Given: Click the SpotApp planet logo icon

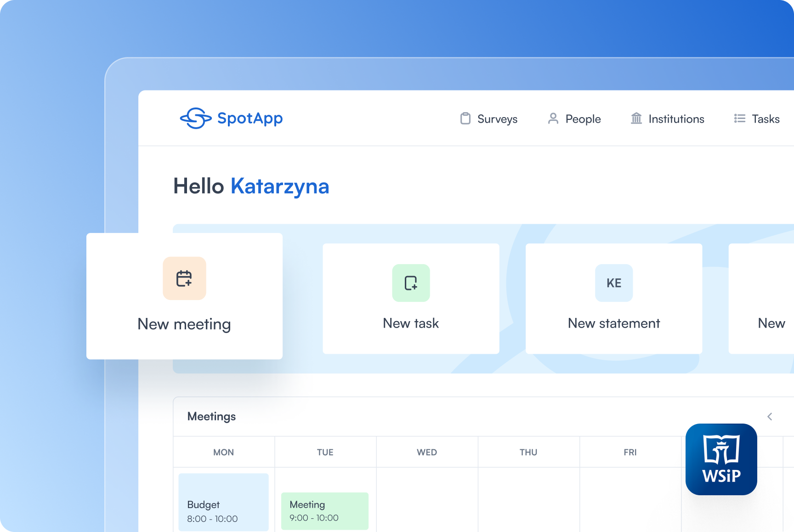Looking at the screenshot, I should point(196,119).
